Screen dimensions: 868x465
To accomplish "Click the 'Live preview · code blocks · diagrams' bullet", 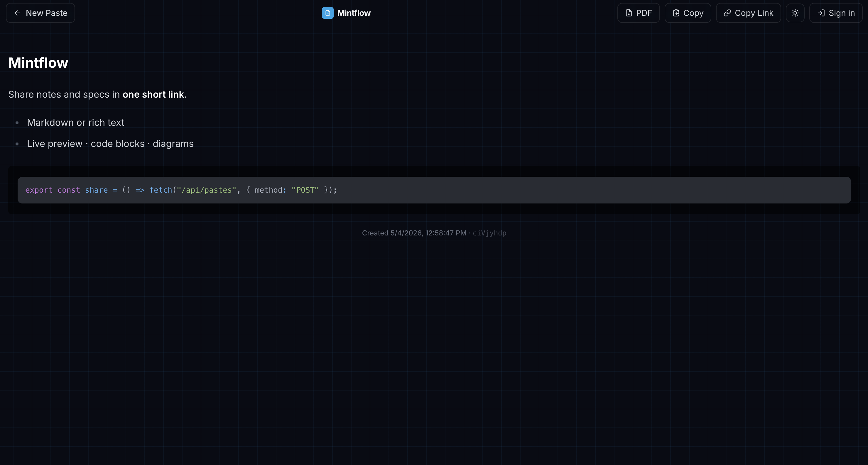I will 110,144.
